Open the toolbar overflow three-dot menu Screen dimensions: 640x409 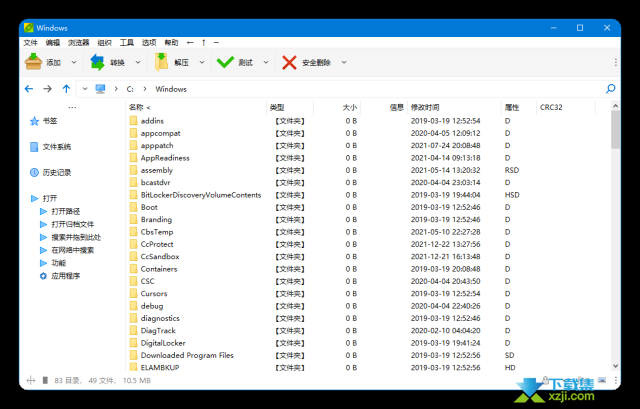[616, 62]
